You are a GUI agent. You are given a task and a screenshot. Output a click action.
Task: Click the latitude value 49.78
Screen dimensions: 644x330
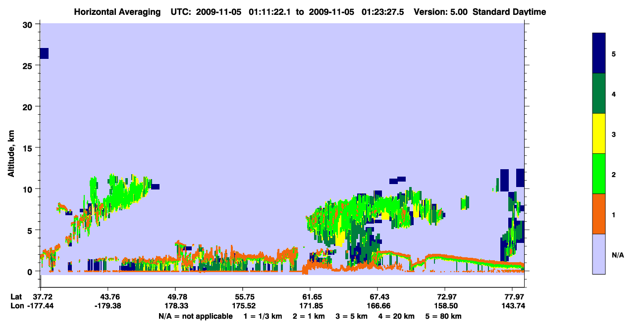click(175, 297)
